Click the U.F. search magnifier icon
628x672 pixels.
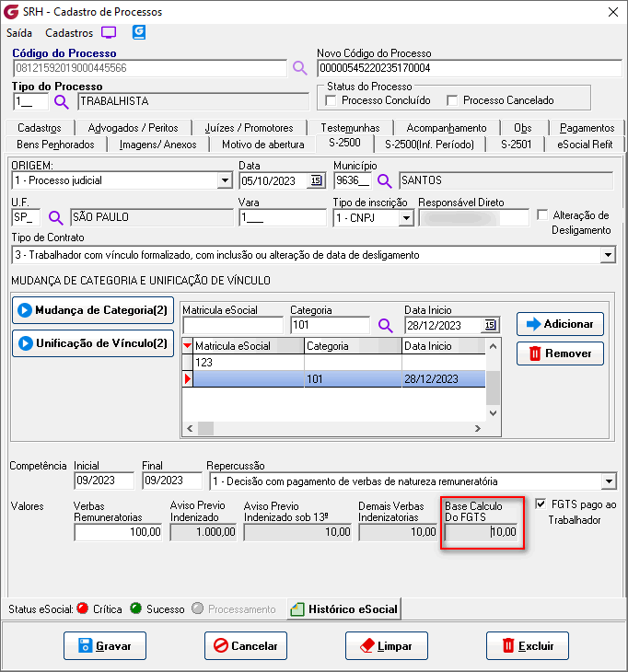click(x=56, y=218)
